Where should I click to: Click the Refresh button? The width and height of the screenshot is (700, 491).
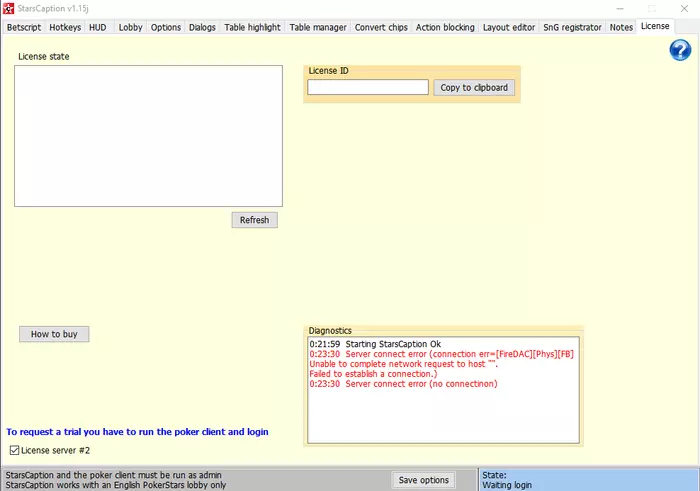coord(254,220)
